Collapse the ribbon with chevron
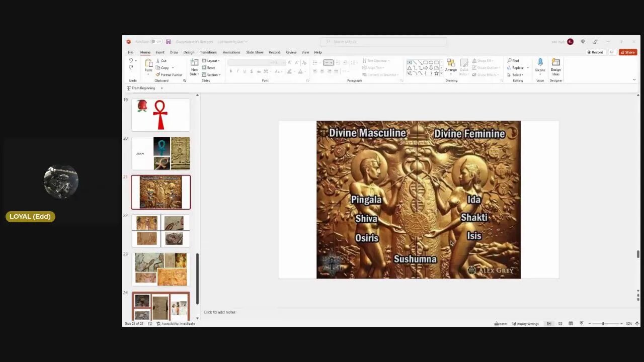 click(x=634, y=80)
